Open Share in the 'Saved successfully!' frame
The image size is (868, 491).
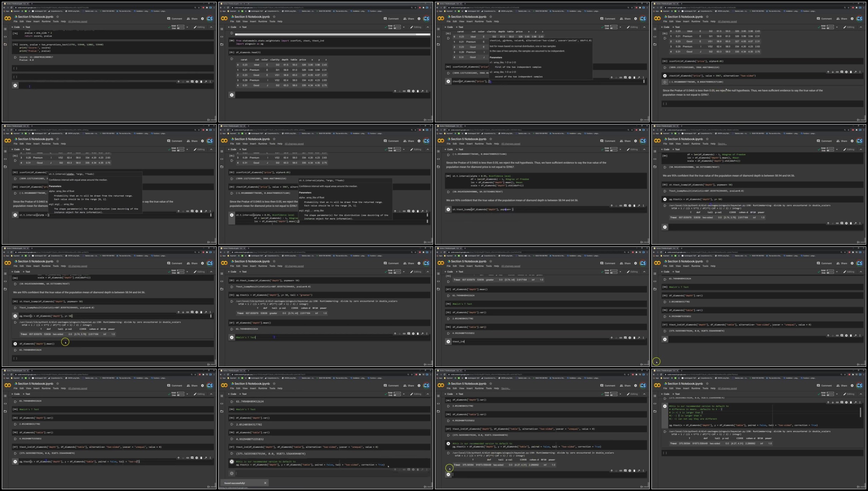[x=408, y=386]
